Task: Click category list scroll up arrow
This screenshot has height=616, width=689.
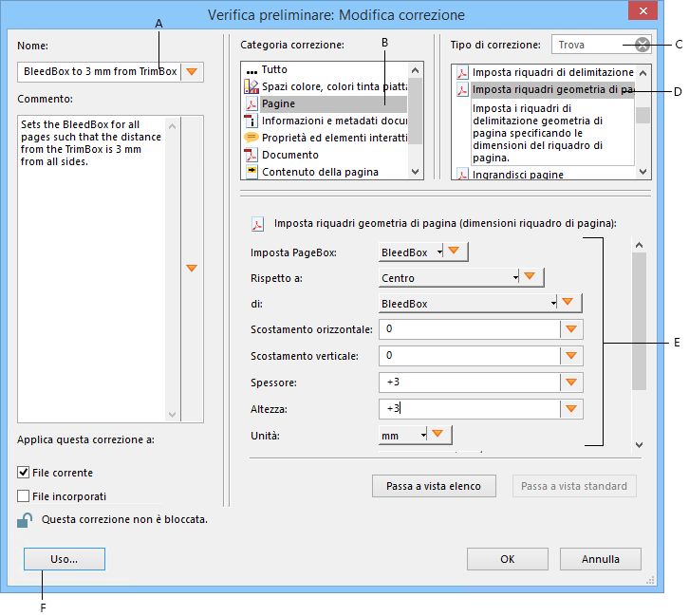Action: coord(415,70)
